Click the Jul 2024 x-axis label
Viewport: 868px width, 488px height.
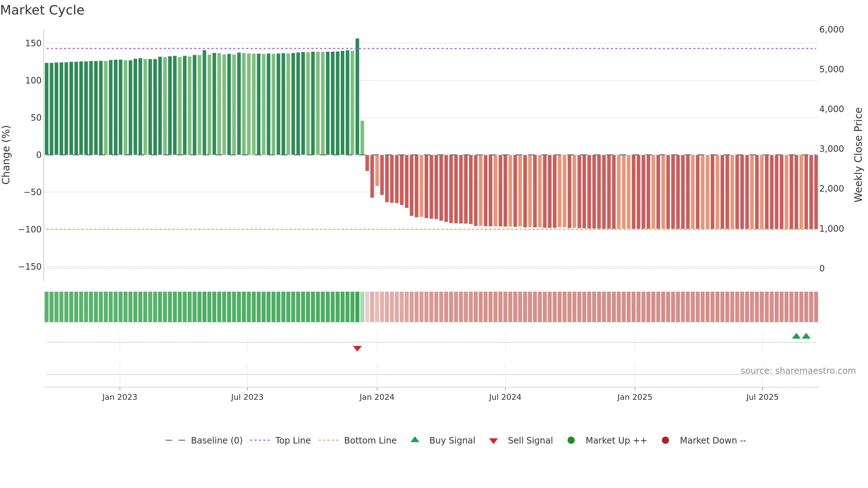[x=505, y=397]
